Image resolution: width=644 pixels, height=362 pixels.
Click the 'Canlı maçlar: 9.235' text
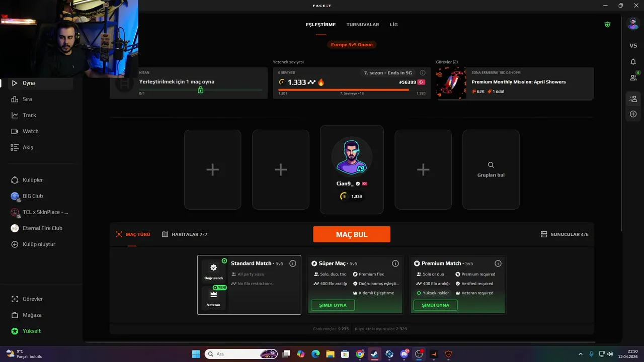point(331,329)
